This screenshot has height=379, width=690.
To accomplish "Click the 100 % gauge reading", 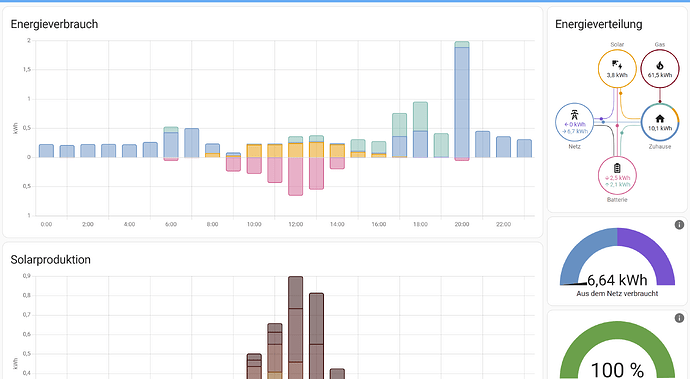I will [617, 370].
